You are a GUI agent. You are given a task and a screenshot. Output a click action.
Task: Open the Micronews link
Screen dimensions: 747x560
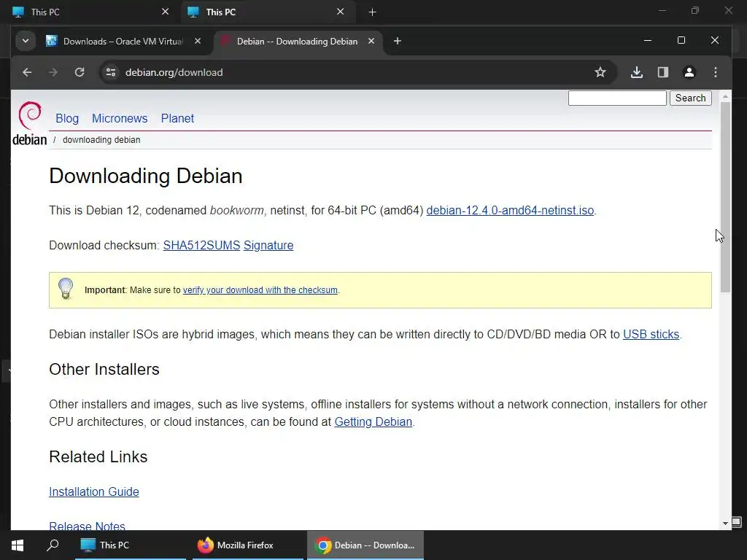(120, 118)
